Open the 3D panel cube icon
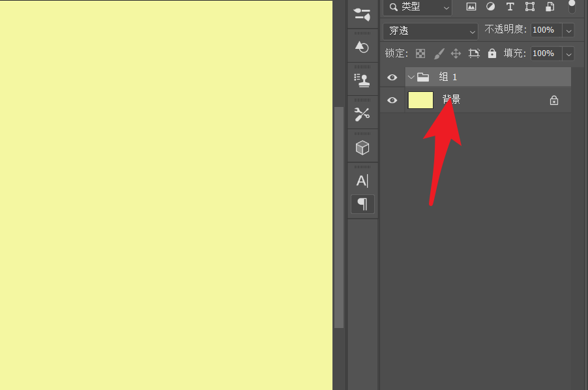Screen dimensions: 588x390 [362, 148]
